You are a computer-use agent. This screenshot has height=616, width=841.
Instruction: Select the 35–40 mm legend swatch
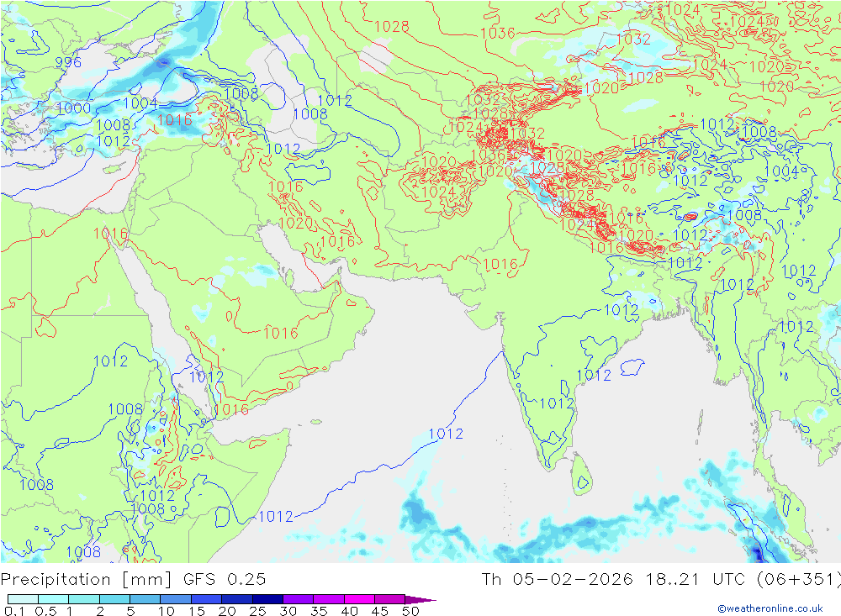(329, 599)
